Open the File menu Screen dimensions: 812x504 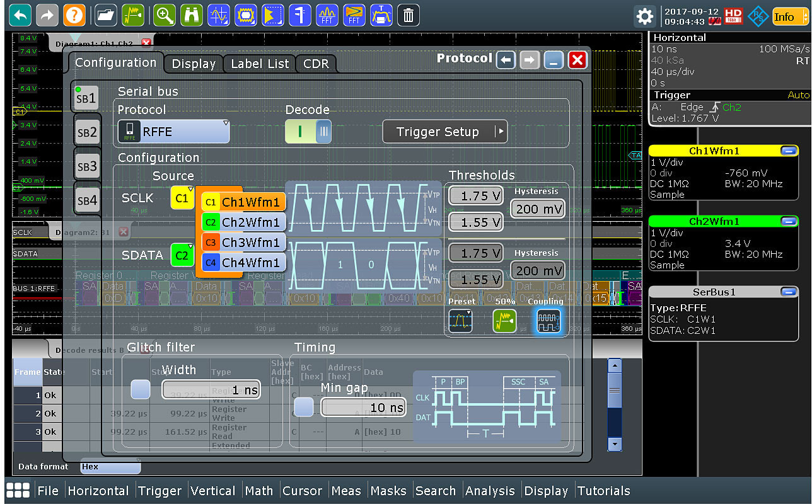[x=47, y=491]
